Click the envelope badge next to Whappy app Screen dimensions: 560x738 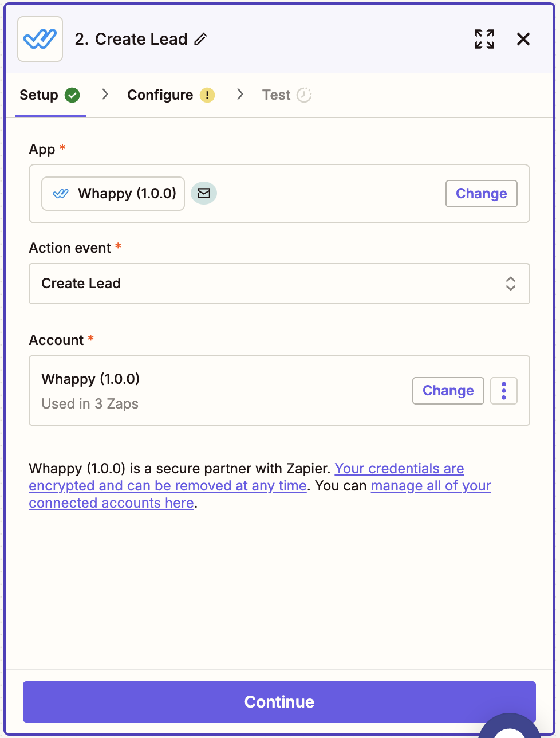click(x=204, y=194)
